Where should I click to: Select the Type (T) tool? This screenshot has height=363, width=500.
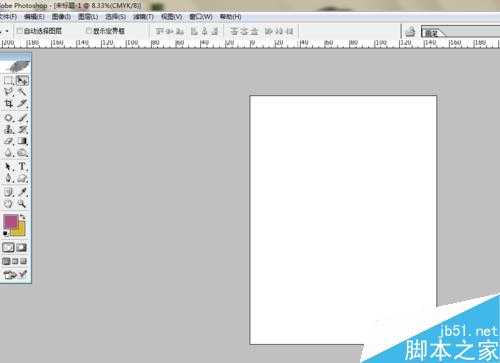tap(22, 166)
